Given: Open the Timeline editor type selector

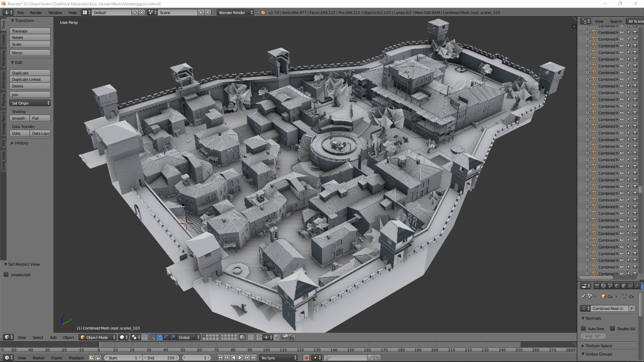Looking at the screenshot, I should coord(8,358).
